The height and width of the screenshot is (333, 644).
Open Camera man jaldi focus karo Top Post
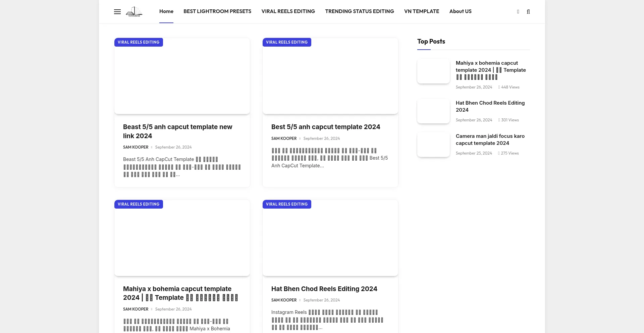[490, 140]
